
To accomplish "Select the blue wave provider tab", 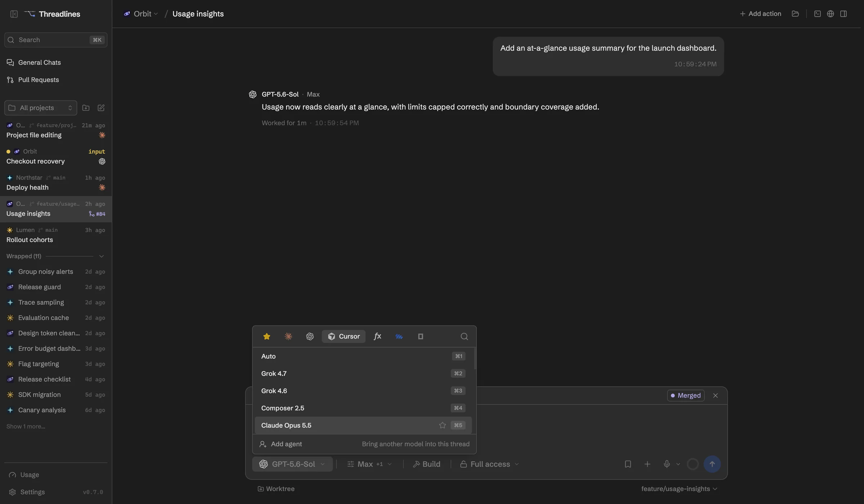I will click(x=399, y=336).
